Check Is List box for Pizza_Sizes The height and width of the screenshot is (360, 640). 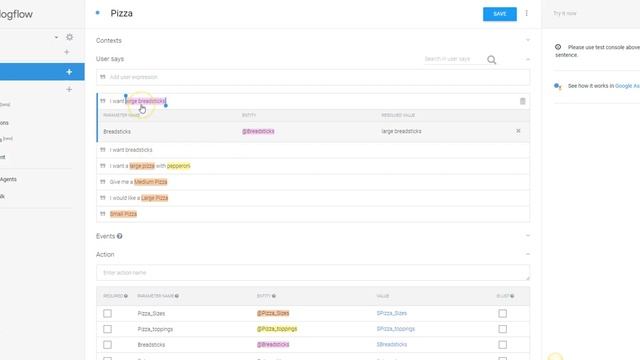click(x=502, y=313)
